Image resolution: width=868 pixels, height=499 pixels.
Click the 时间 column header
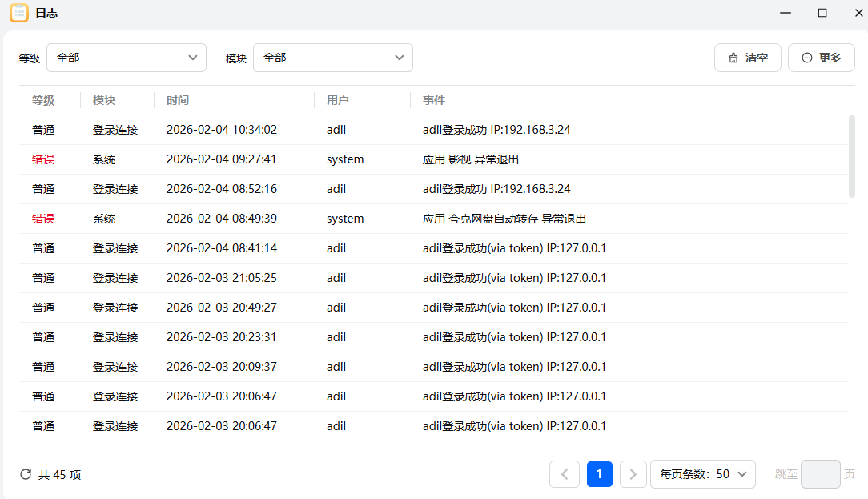click(x=178, y=100)
